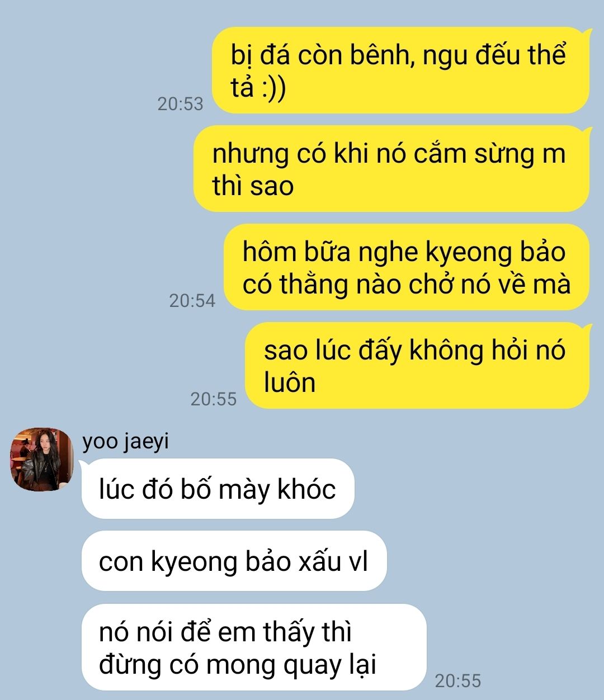Tap the reply "nó nói để em thấy thì"
604x700 pixels.
tap(254, 647)
